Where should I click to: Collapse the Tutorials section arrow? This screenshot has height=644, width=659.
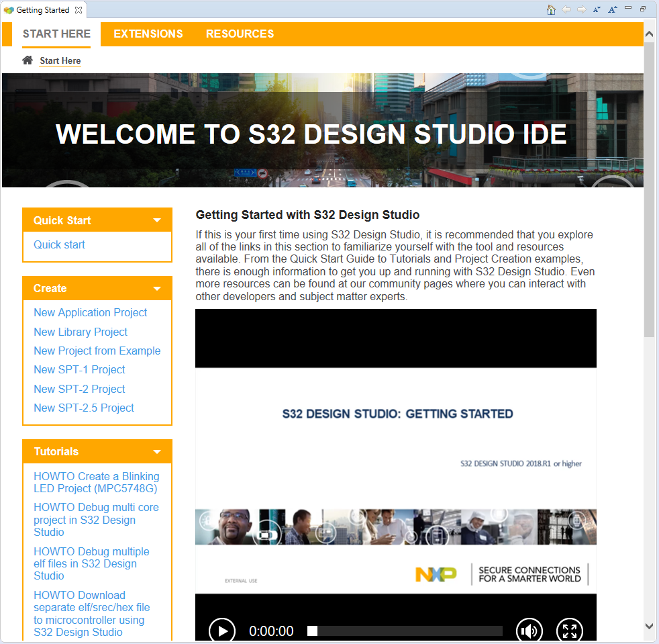point(157,452)
